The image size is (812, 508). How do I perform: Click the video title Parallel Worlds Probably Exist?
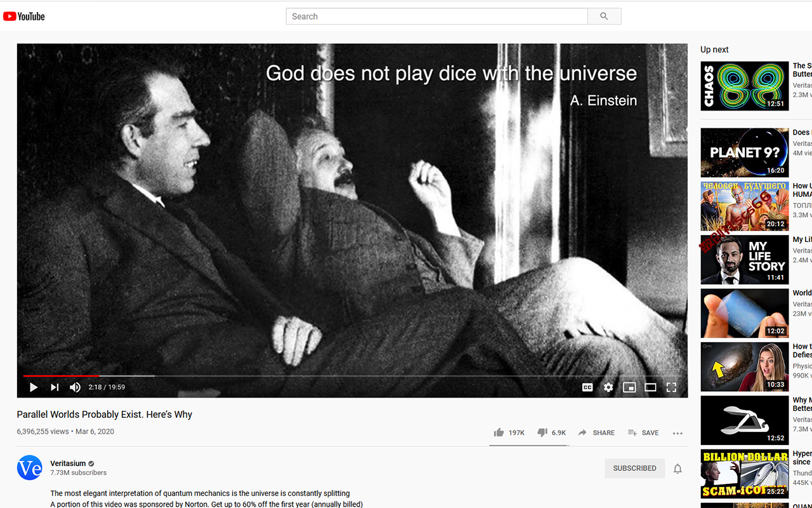(105, 415)
